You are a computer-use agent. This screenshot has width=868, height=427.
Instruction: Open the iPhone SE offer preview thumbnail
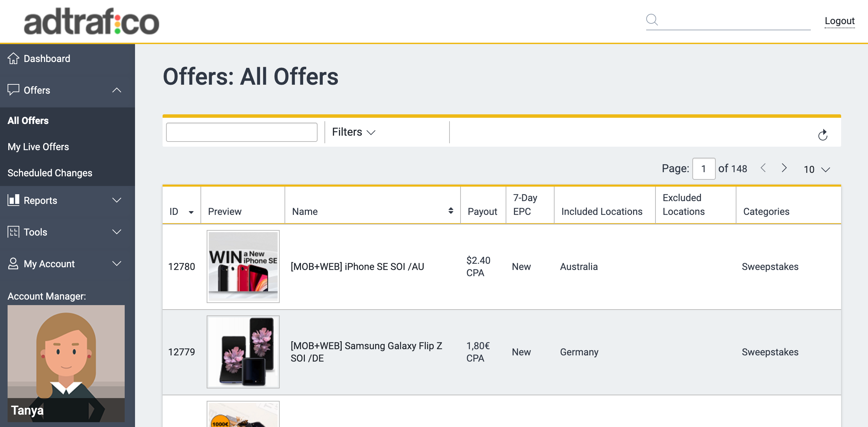243,267
